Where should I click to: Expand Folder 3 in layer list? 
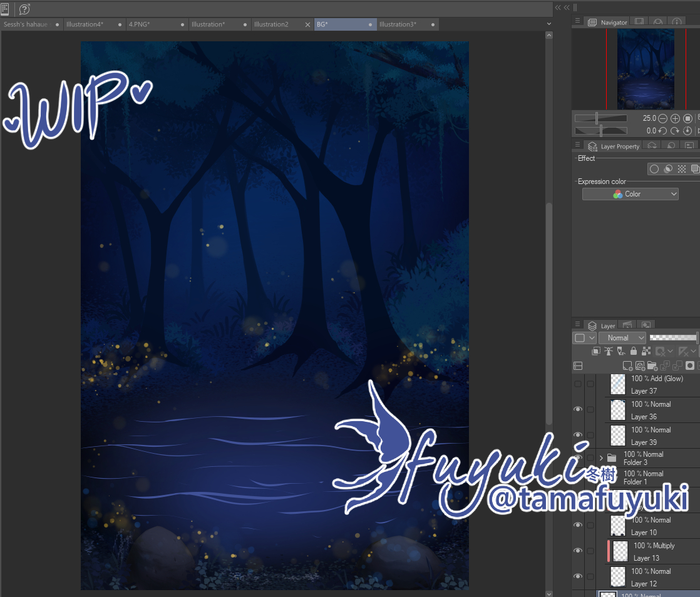[601, 458]
